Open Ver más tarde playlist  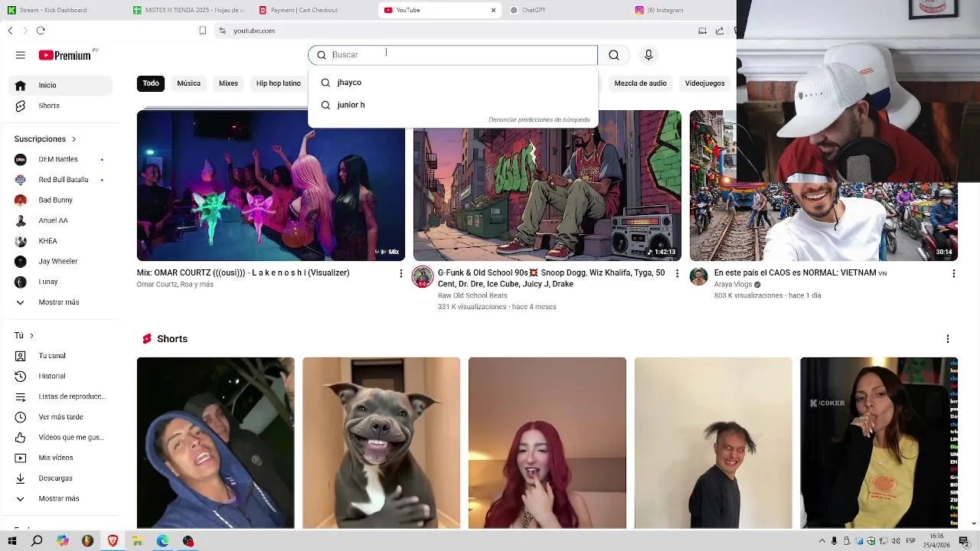click(60, 417)
